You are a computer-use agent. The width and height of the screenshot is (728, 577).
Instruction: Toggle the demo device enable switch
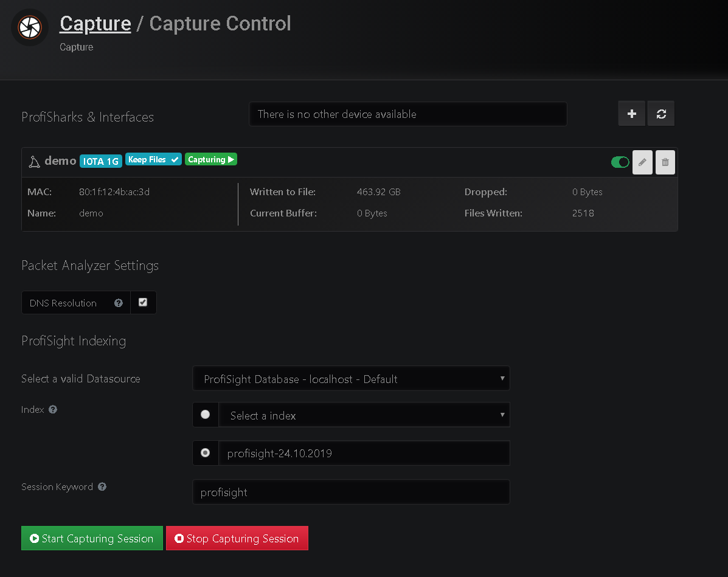coord(620,162)
